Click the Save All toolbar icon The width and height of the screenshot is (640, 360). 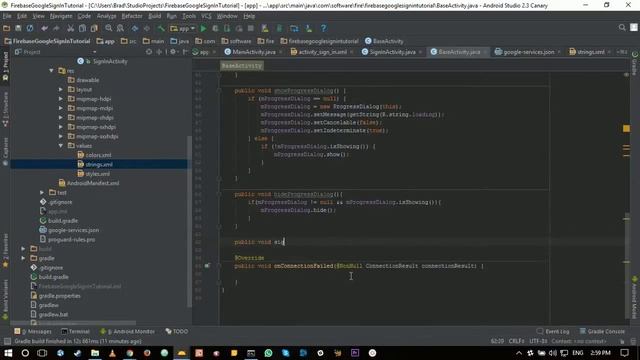[x=18, y=28]
